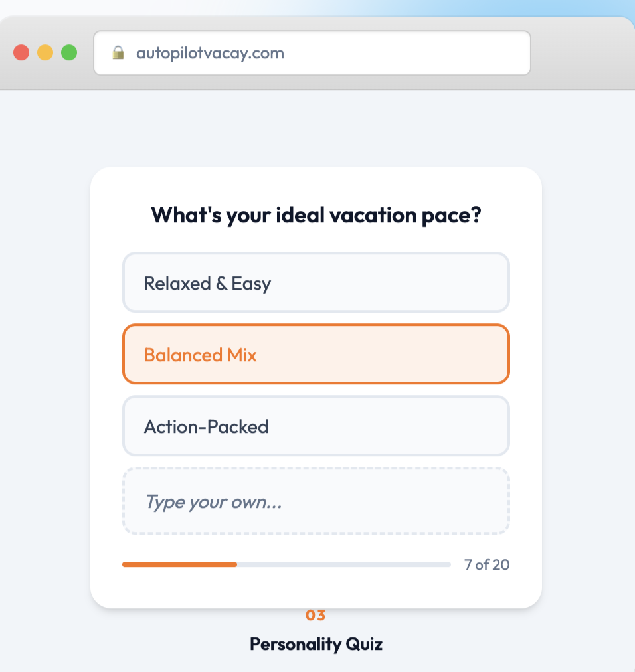Maximize the window with the green button
This screenshot has height=672, width=635.
[69, 53]
